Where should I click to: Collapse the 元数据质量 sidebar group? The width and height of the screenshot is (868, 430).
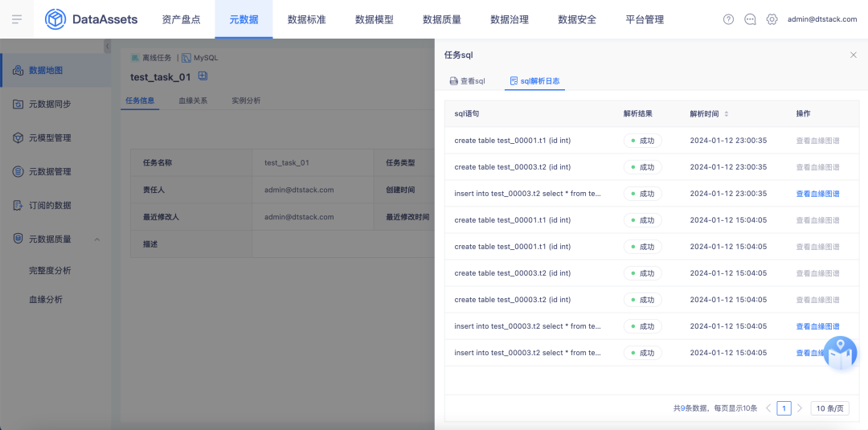[x=97, y=239]
